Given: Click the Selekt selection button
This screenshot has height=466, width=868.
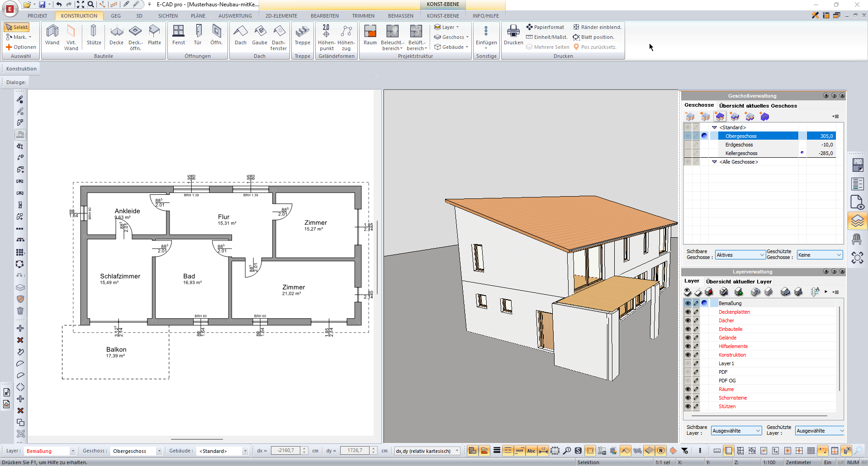Looking at the screenshot, I should point(16,27).
